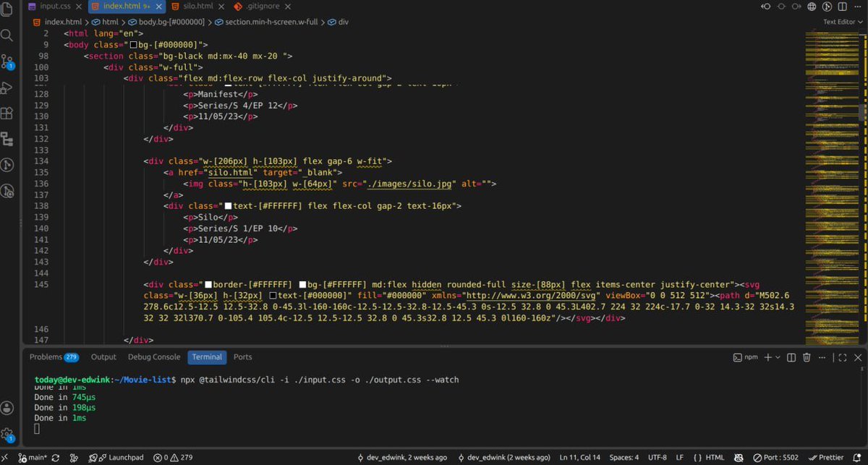The height and width of the screenshot is (465, 868).
Task: Expand the body.bg-[#000000] breadcrumb
Action: point(167,22)
